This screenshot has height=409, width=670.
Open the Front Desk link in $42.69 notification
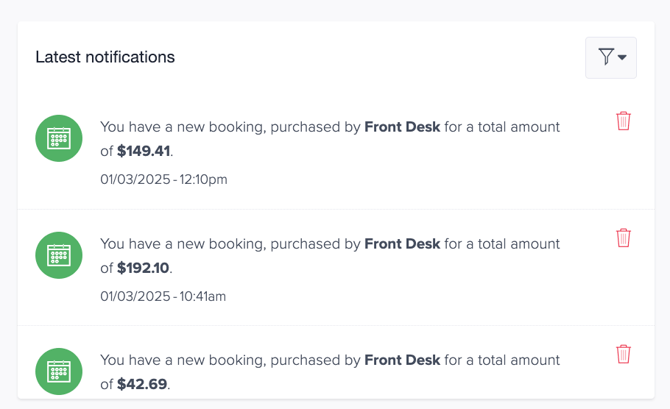click(402, 360)
